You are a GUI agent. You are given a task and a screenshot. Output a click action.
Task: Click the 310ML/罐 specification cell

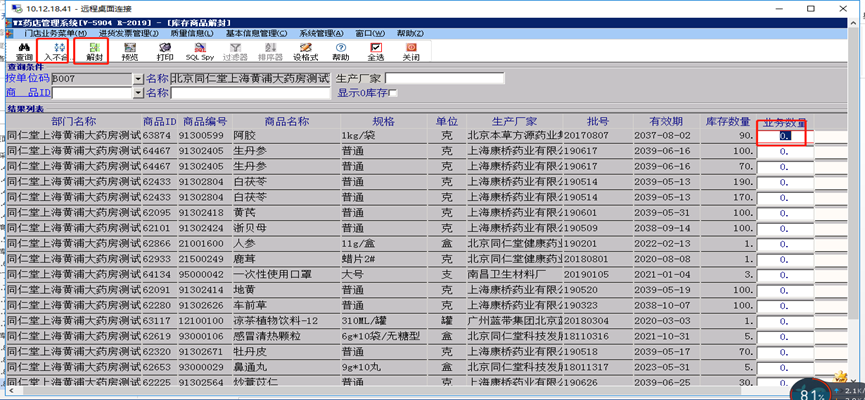pyautogui.click(x=382, y=321)
